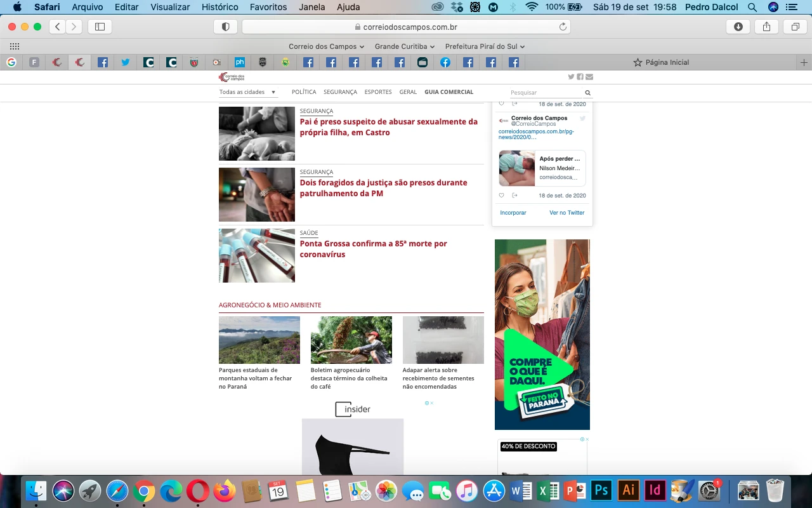Open the Todas as cidades dropdown
This screenshot has height=508, width=812.
point(247,92)
